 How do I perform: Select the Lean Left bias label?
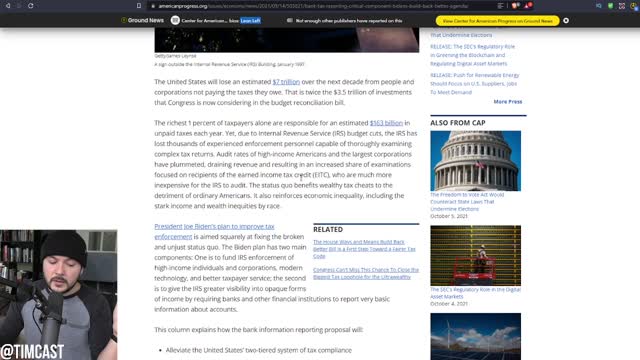tap(250, 20)
